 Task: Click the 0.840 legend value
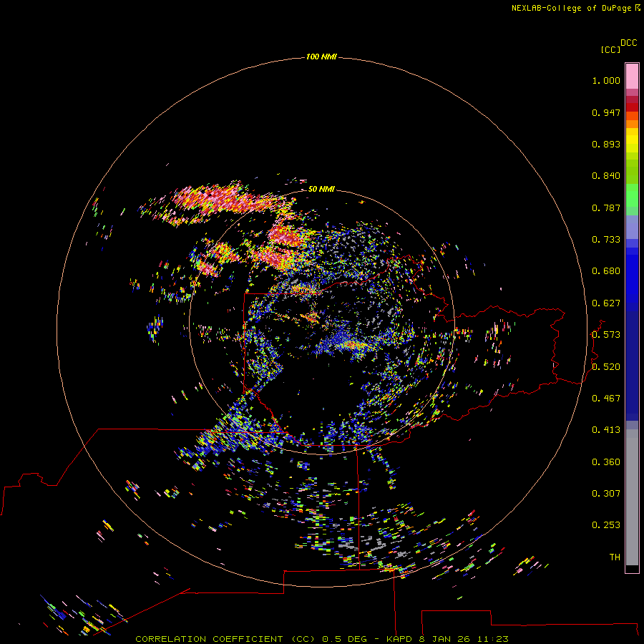coord(606,176)
